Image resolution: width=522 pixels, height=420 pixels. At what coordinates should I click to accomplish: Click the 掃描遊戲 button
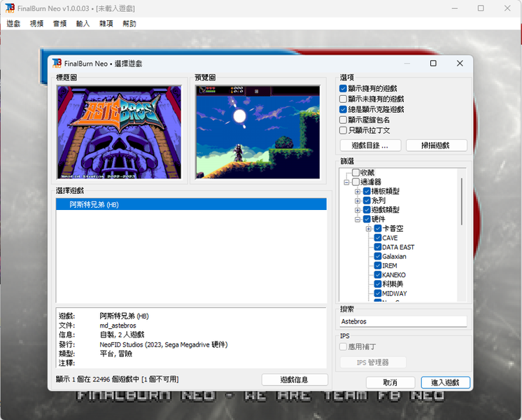click(x=436, y=146)
